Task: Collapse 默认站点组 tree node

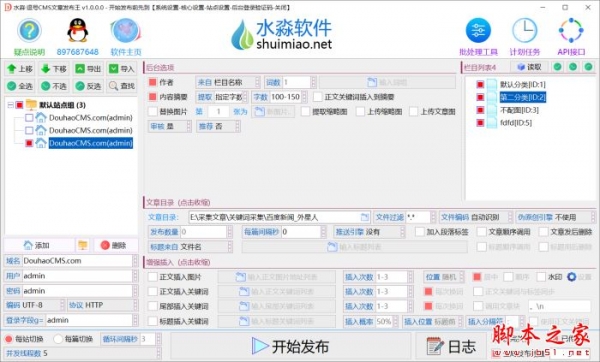Action: pyautogui.click(x=11, y=105)
